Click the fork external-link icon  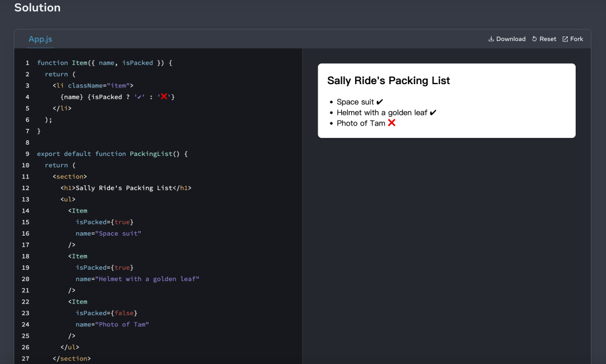(x=565, y=39)
